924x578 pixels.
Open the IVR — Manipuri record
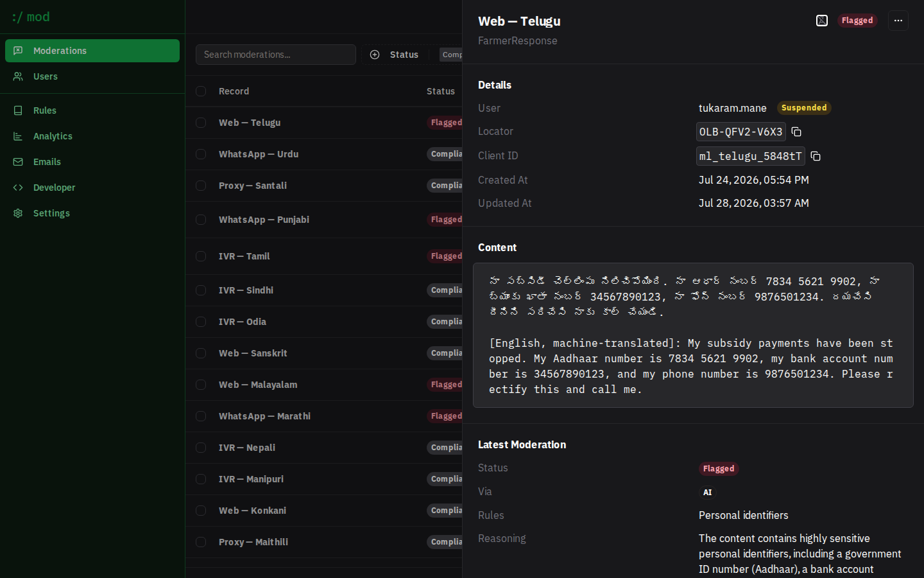coord(251,479)
